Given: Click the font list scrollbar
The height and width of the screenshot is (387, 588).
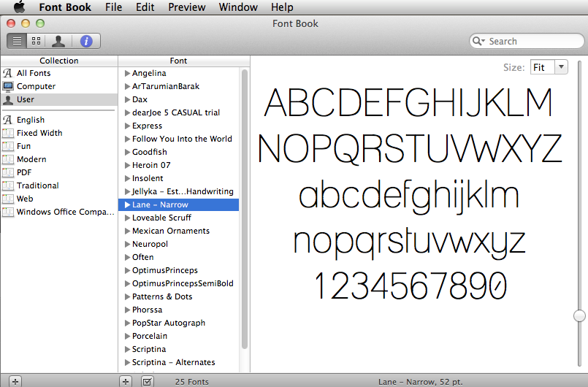Looking at the screenshot, I should [x=245, y=210].
